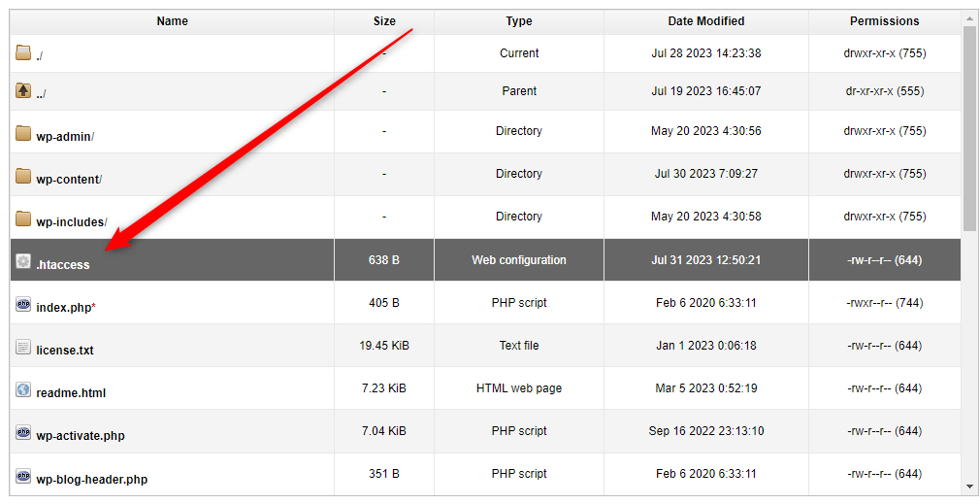Screen dimensions: 980x504
Task: Click the wp-content folder icon
Action: click(x=23, y=175)
